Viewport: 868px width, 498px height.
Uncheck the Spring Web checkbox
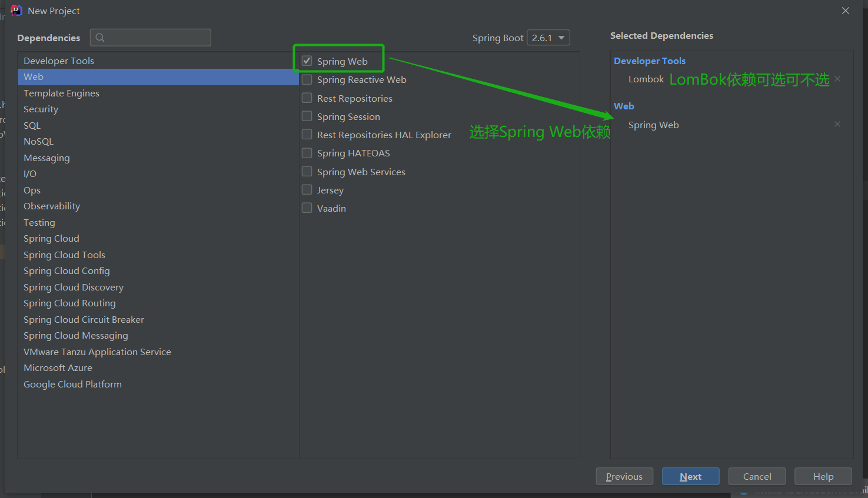click(307, 61)
